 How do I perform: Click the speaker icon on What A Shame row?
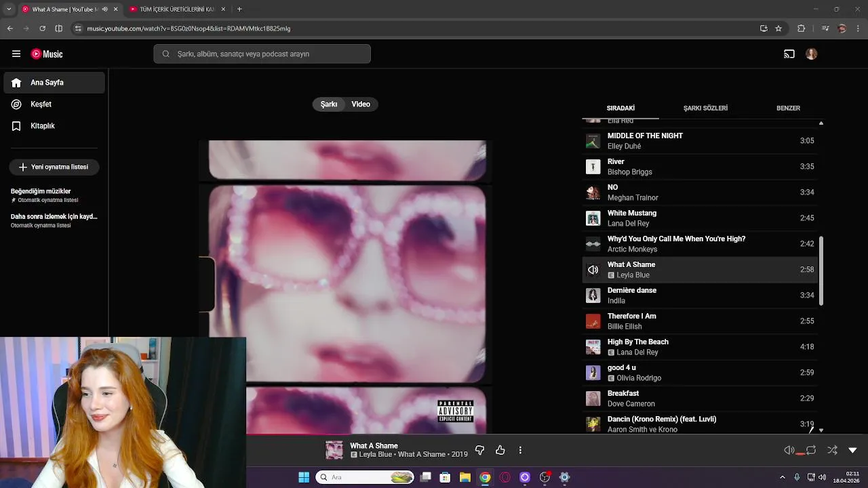(593, 270)
